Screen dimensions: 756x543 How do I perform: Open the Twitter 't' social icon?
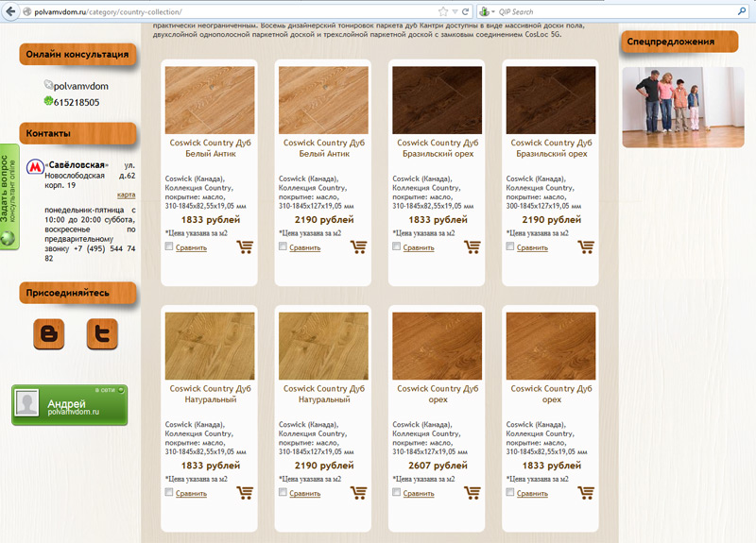[x=102, y=333]
